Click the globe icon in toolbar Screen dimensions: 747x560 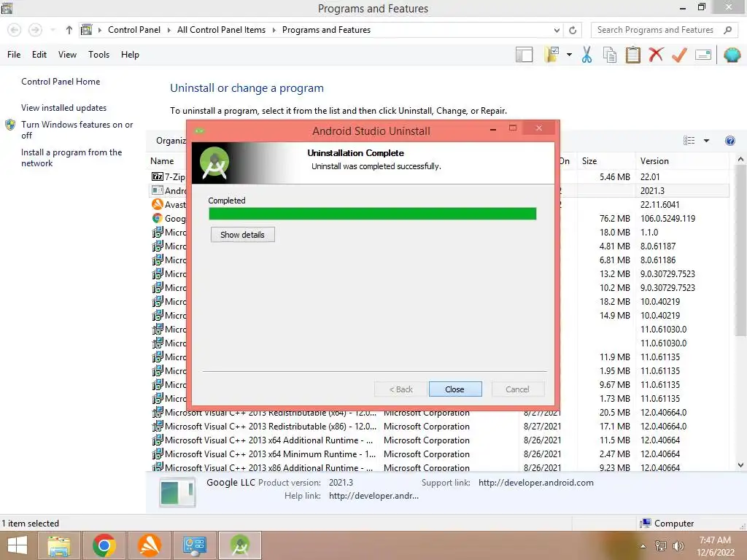coord(732,55)
